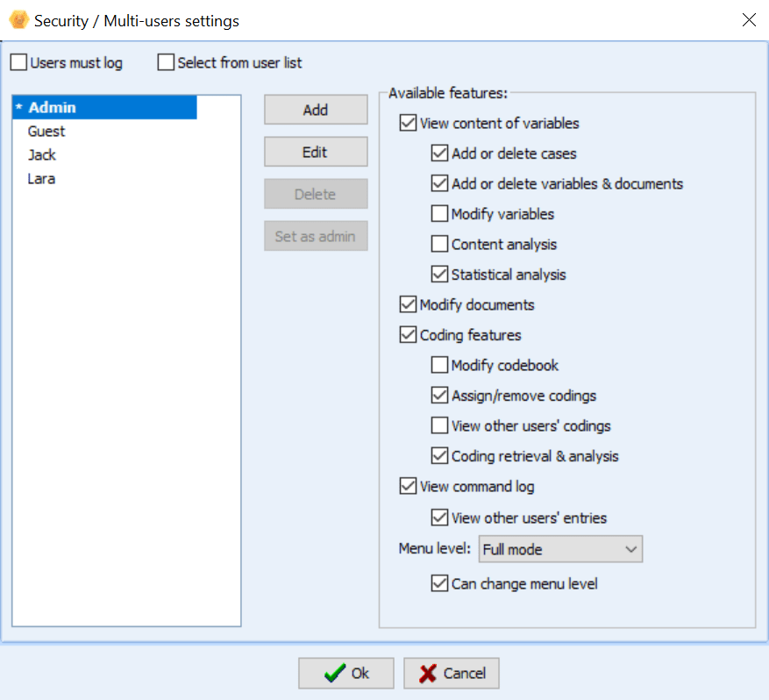769x700 pixels.
Task: Check the Modify variables option
Action: pos(439,214)
